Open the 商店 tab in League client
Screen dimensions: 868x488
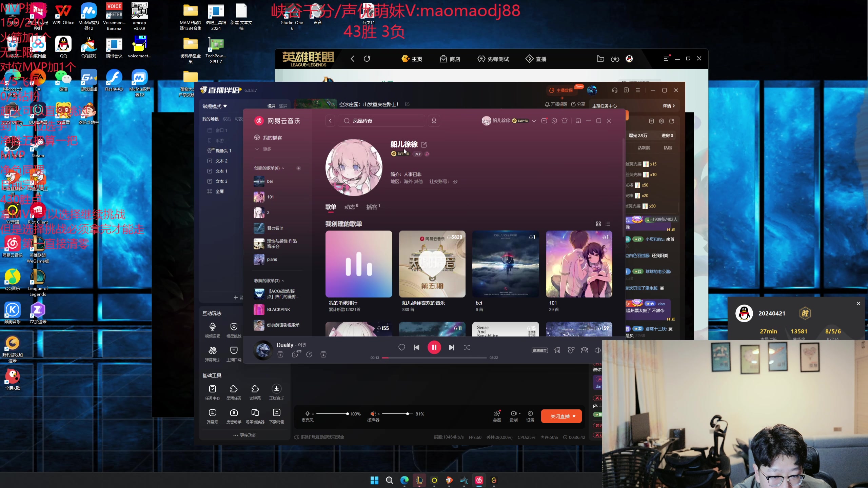tap(450, 59)
